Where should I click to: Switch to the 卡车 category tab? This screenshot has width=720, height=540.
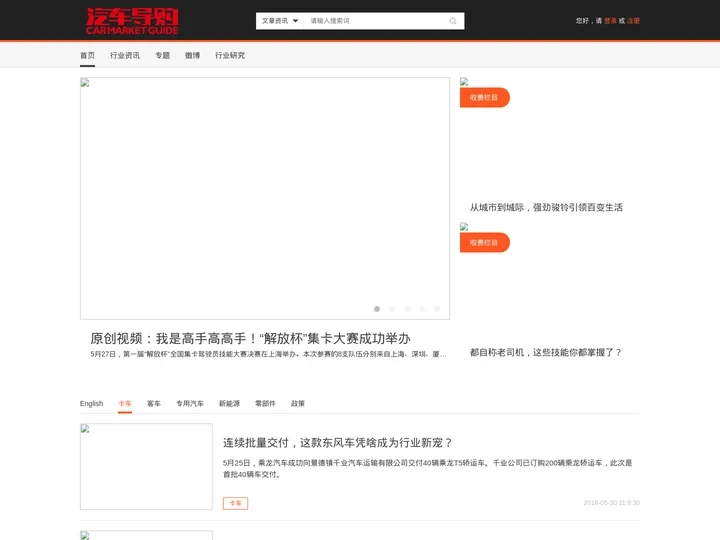click(x=125, y=404)
